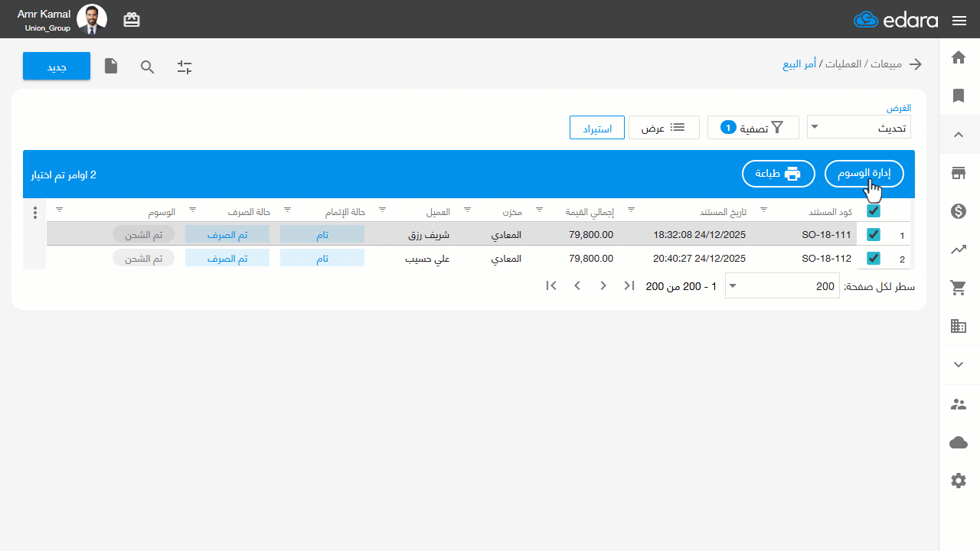Open filter on إجمالي القيمة column
Viewport: 980px width, 551px height.
point(539,209)
